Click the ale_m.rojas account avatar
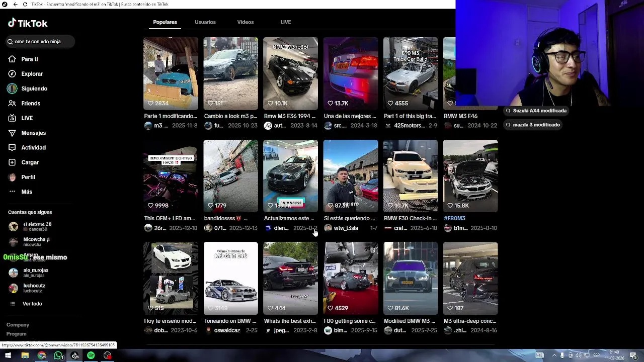The image size is (644, 362). point(14,273)
